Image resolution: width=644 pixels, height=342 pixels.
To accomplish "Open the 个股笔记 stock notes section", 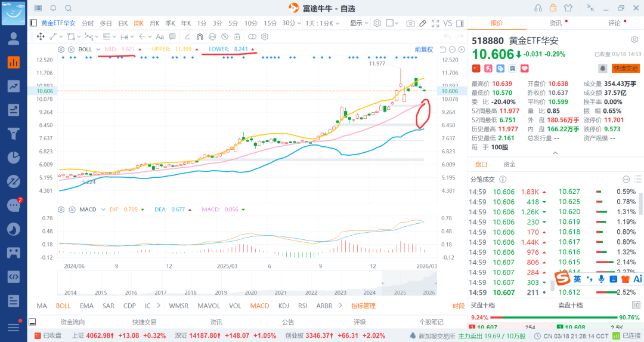I will [431, 322].
